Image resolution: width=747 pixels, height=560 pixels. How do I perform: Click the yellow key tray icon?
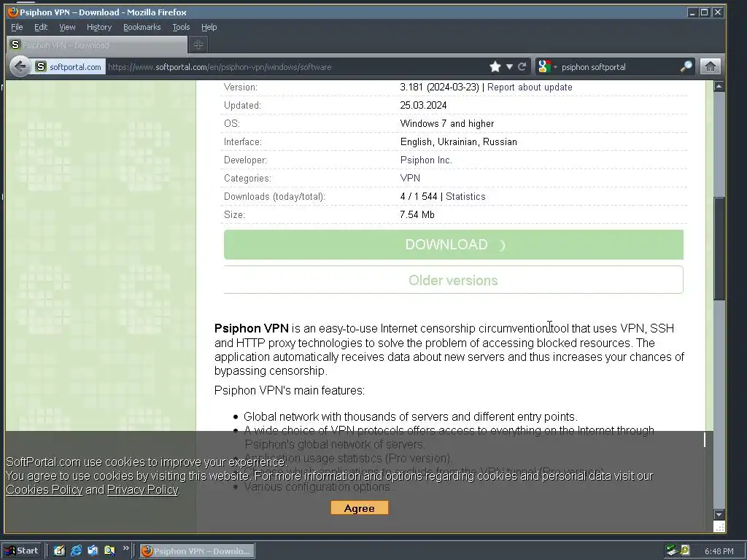click(684, 551)
